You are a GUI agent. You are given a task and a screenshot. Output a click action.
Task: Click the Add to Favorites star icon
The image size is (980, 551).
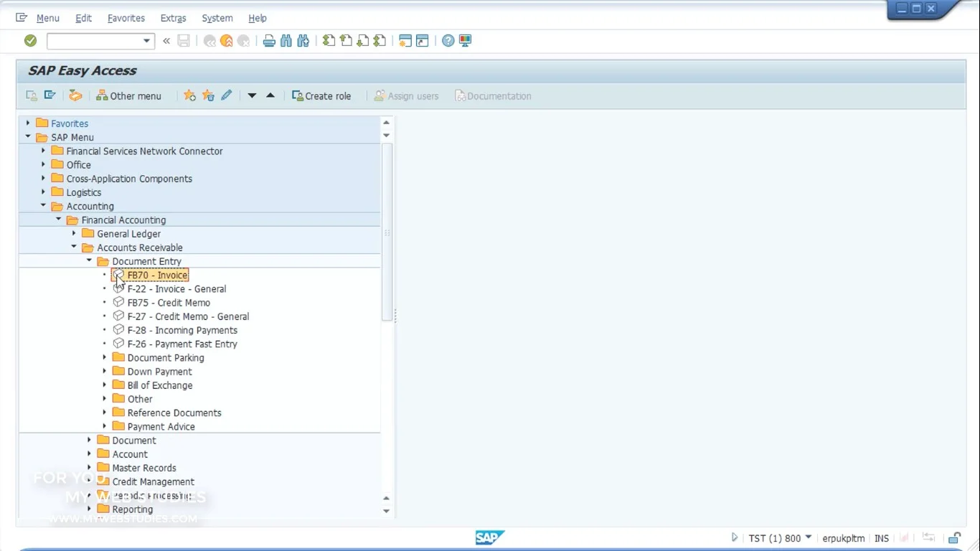pos(189,95)
